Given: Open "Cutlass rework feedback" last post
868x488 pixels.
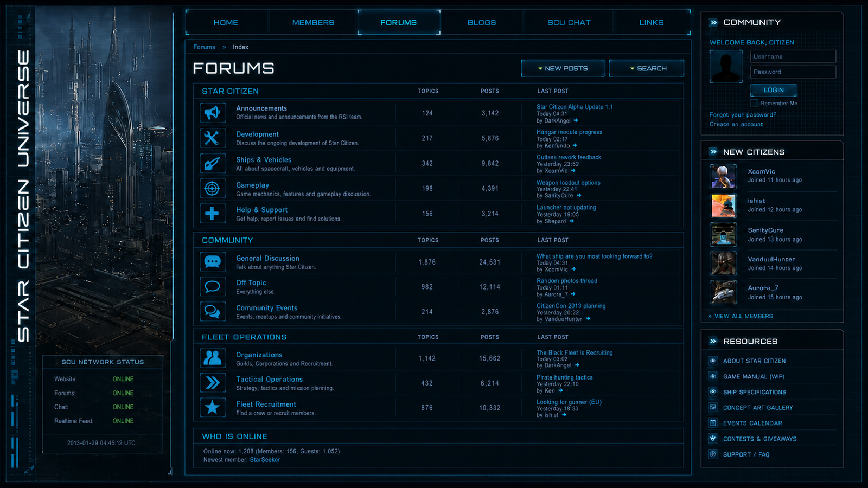Looking at the screenshot, I should (569, 157).
